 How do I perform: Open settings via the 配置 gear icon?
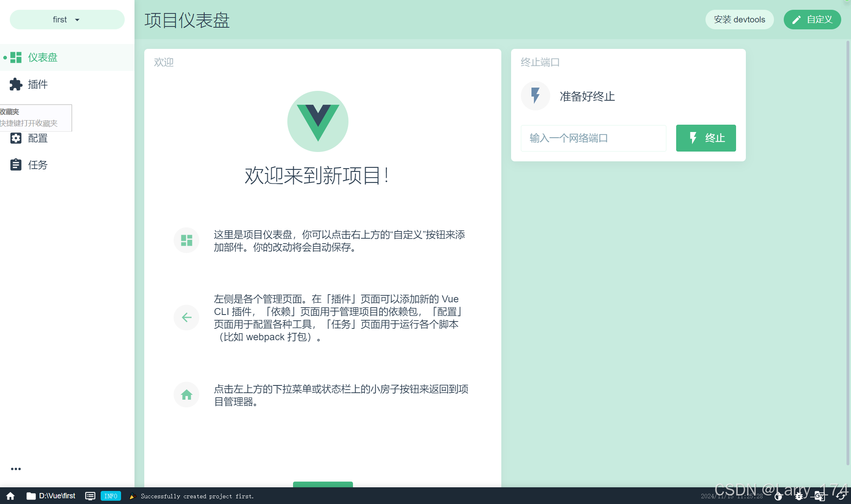pos(15,138)
